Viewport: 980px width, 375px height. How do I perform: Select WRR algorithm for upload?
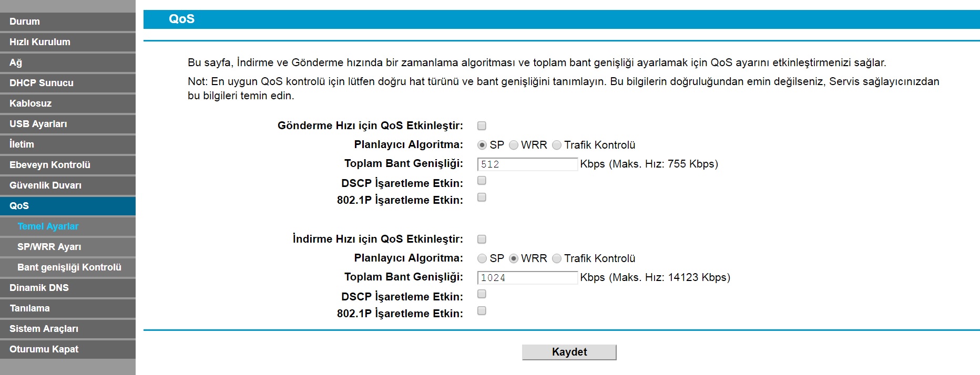click(x=514, y=145)
